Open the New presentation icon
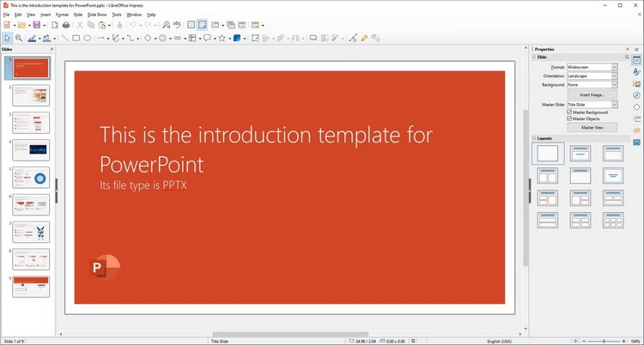 (x=7, y=25)
